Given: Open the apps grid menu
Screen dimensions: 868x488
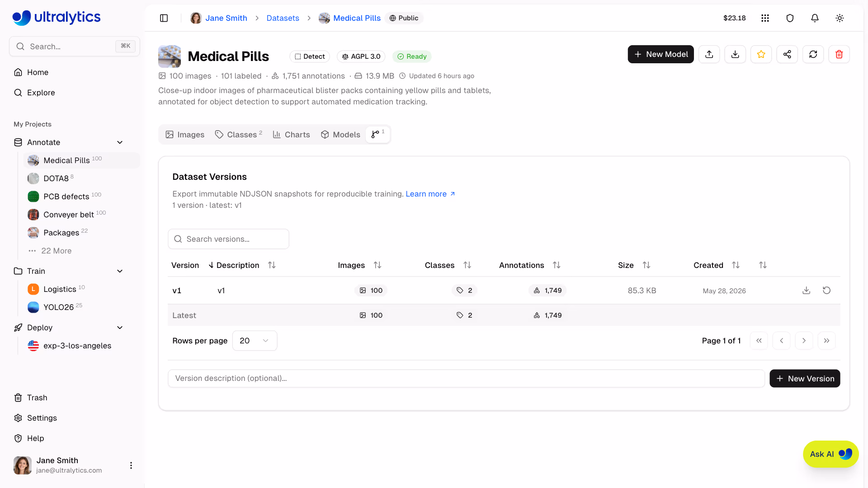Looking at the screenshot, I should pos(765,18).
